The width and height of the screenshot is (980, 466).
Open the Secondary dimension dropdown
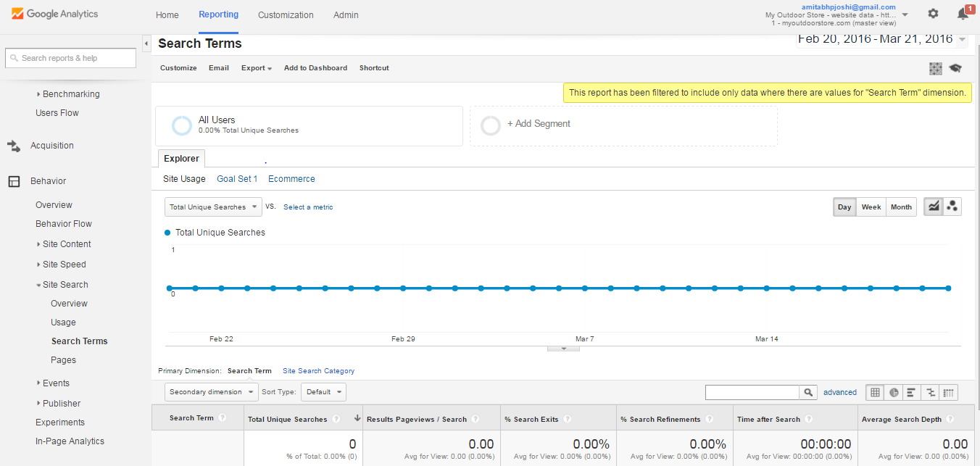211,391
